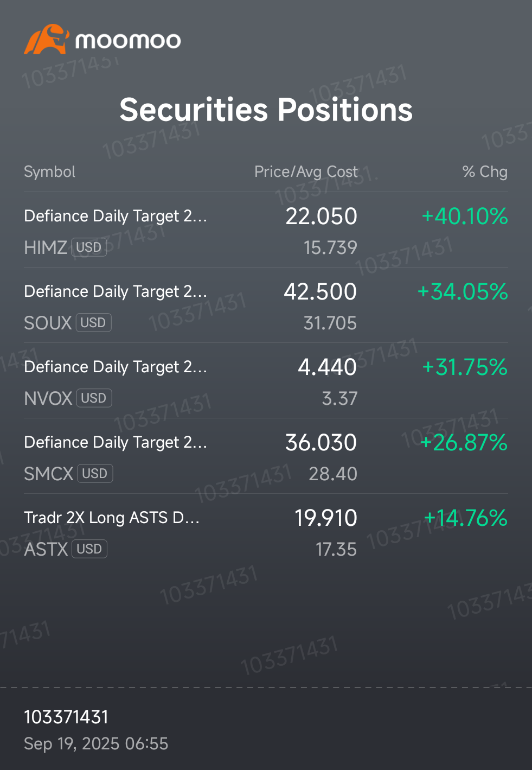The width and height of the screenshot is (532, 770).
Task: Click the USD badge next to SMCX
Action: point(95,474)
